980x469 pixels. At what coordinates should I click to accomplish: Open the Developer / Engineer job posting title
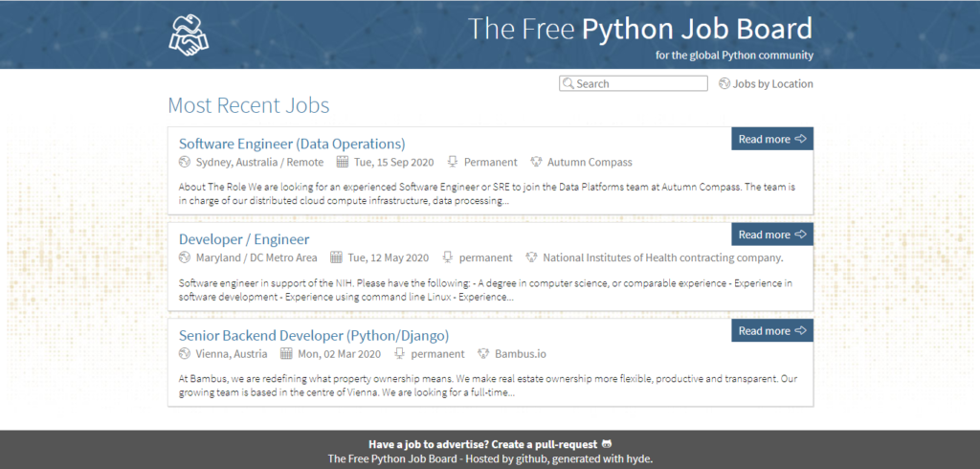click(244, 239)
